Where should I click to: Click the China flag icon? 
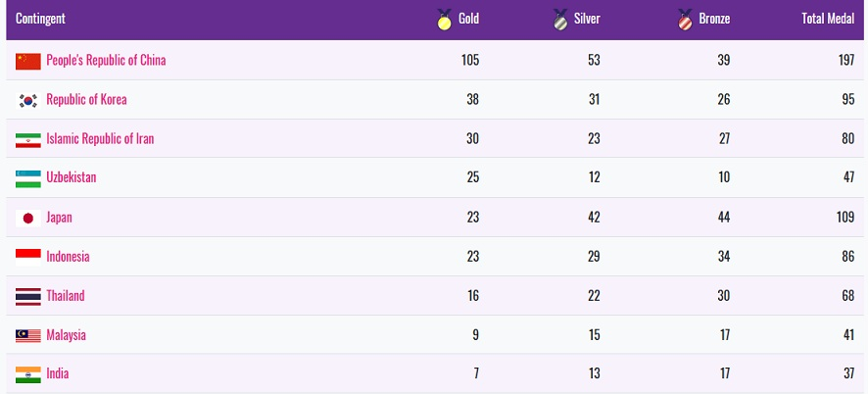(28, 61)
